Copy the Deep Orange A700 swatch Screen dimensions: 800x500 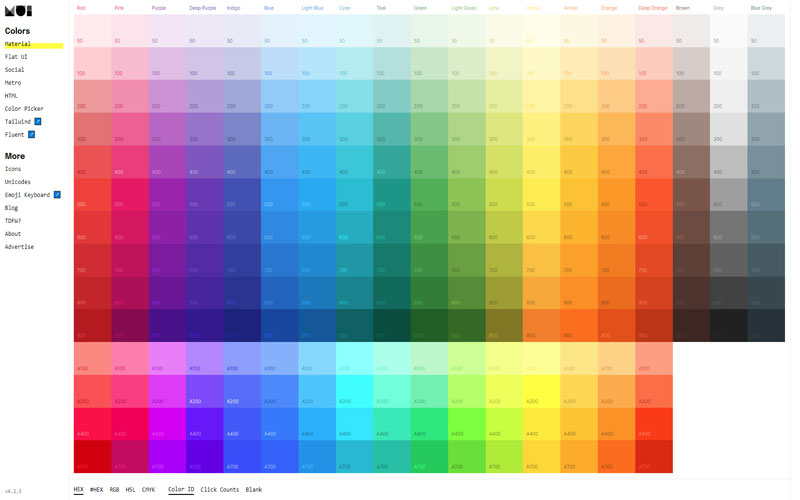tap(654, 457)
